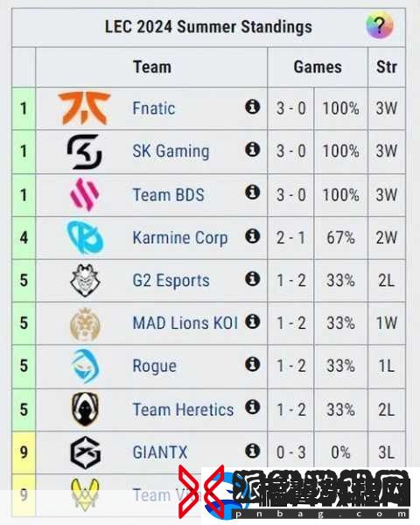Click the info icon beside Karmine Corp
Viewport: 420px width, 525px height.
coord(253,236)
